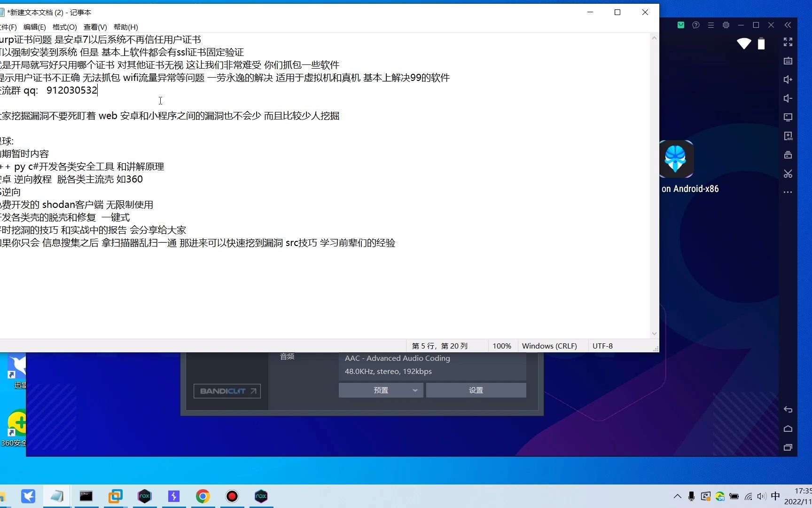Open network Wi-Fi tray icon
The image size is (812, 508).
749,496
